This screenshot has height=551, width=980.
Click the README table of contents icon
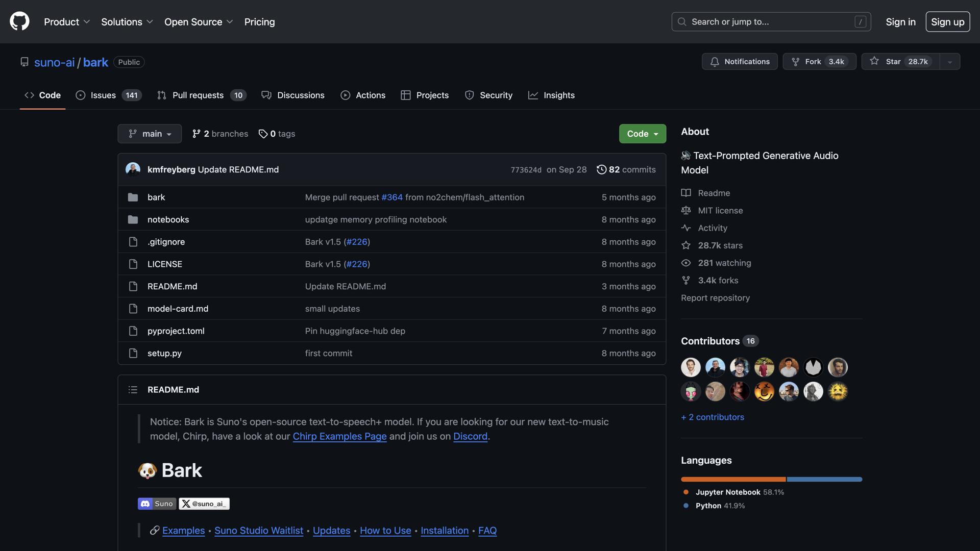pyautogui.click(x=133, y=390)
